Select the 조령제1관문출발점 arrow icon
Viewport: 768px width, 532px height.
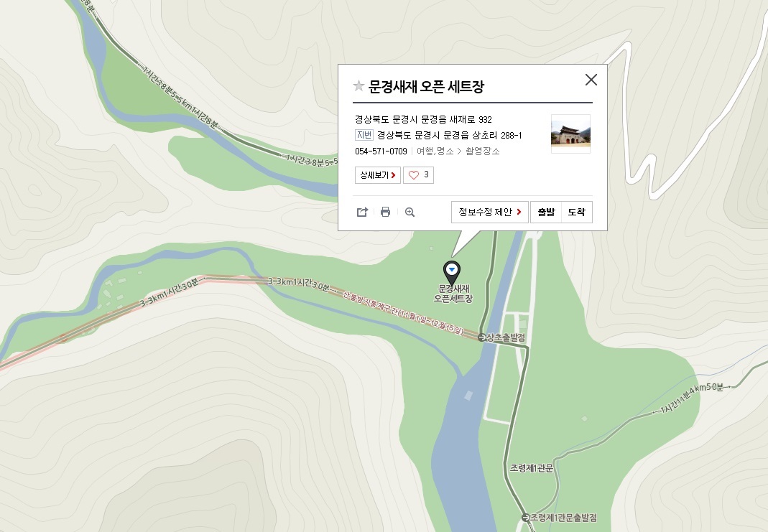pos(526,518)
